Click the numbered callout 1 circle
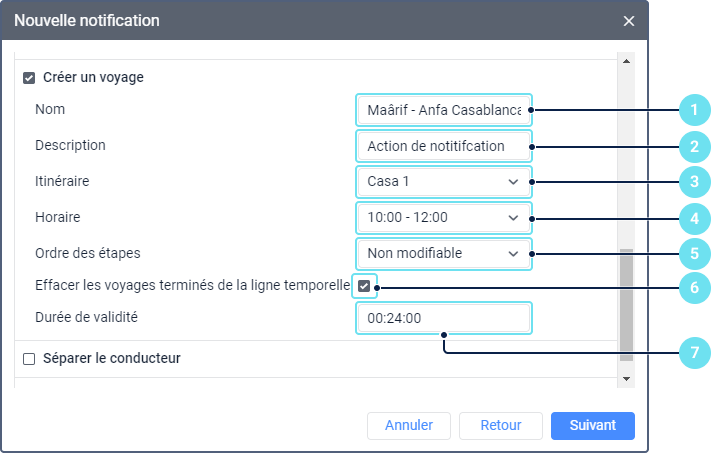 coord(695,110)
